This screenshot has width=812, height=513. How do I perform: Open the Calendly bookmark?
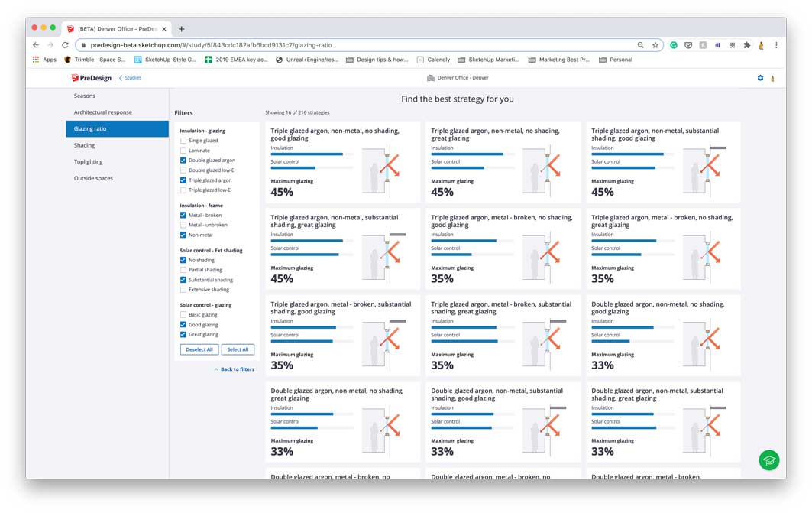(433, 60)
